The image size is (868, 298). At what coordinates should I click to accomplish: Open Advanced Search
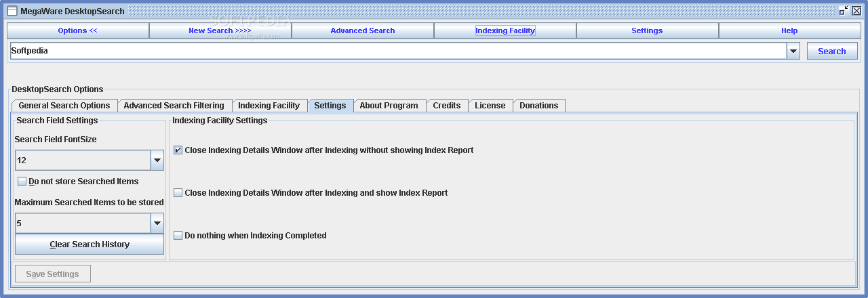362,30
